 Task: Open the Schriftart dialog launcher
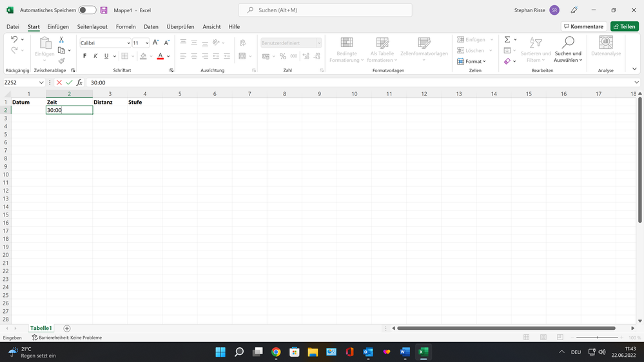(x=171, y=71)
